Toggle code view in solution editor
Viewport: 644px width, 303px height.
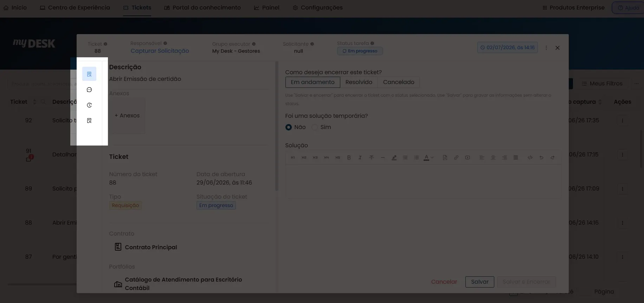(x=530, y=157)
